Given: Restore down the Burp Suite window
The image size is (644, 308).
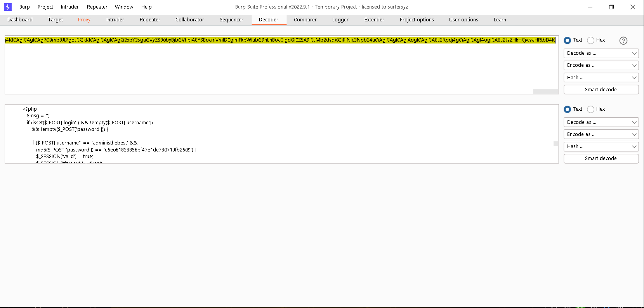Looking at the screenshot, I should pyautogui.click(x=611, y=7).
